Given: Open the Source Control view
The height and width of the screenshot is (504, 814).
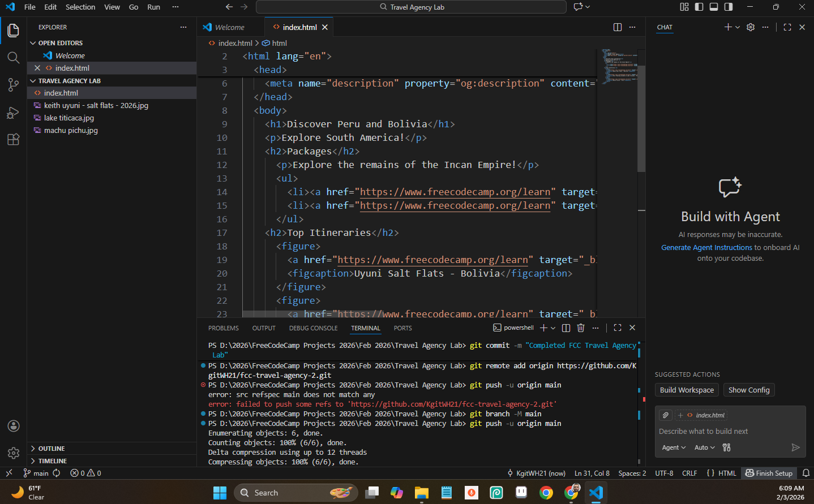Looking at the screenshot, I should (x=13, y=85).
